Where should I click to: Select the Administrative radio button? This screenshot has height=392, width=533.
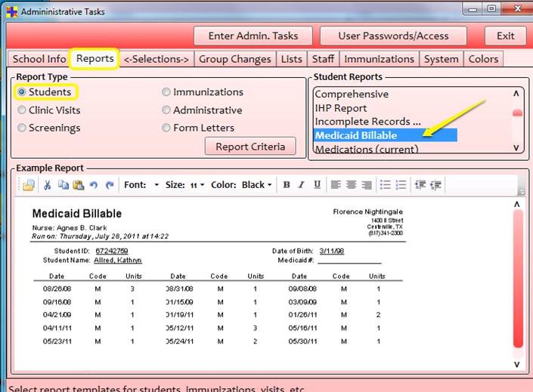166,110
